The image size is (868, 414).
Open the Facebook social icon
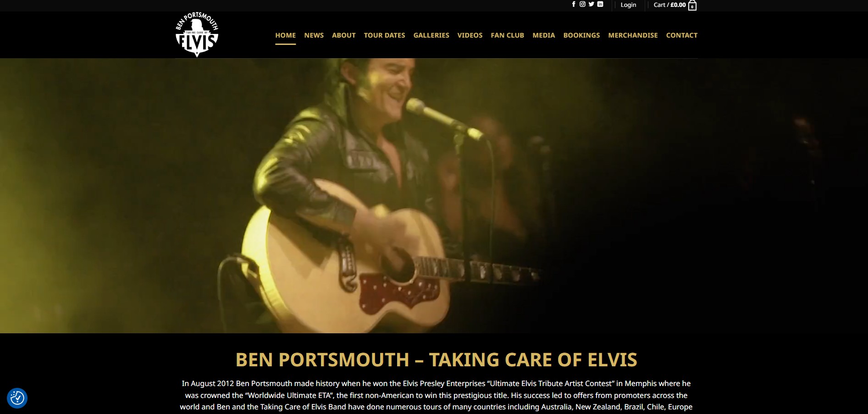[x=574, y=4]
